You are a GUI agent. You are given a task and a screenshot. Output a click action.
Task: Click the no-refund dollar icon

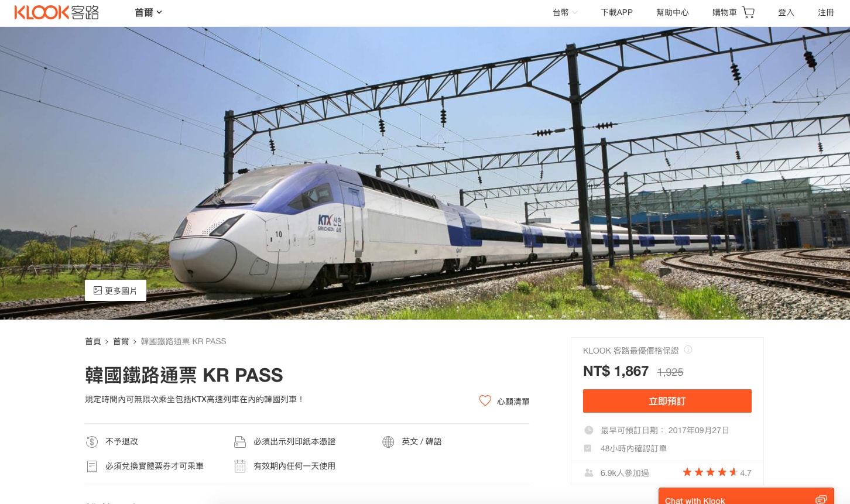(x=92, y=442)
